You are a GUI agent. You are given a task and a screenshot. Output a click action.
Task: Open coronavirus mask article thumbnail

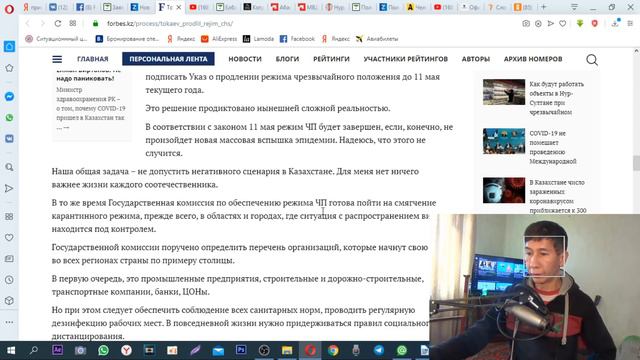click(x=504, y=190)
